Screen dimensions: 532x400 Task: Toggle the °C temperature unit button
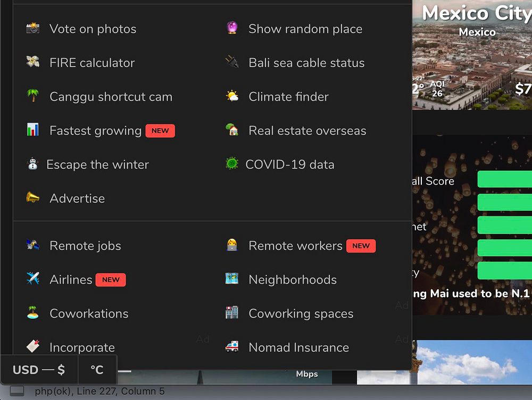[97, 370]
